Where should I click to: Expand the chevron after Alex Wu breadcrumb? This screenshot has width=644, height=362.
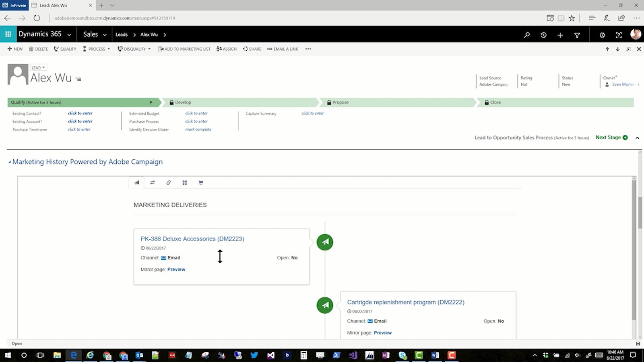click(x=165, y=35)
